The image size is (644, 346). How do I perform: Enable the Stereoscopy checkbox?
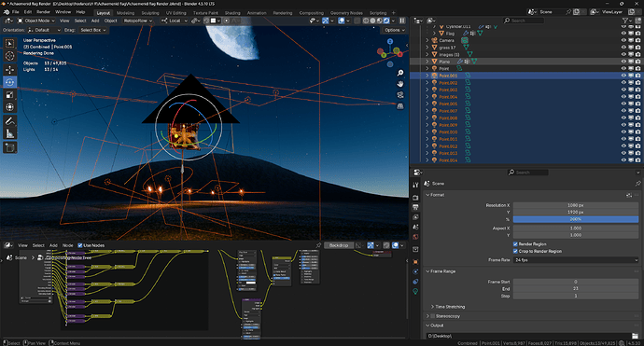(x=432, y=316)
